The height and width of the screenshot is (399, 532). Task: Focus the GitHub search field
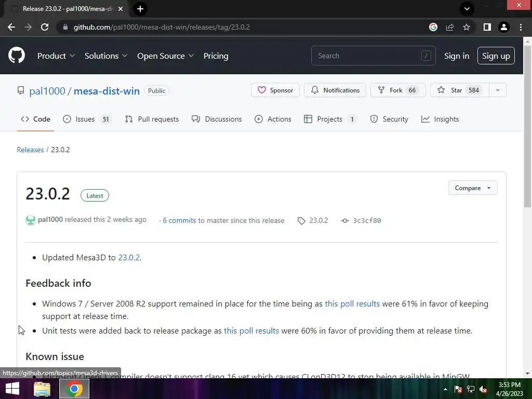373,56
